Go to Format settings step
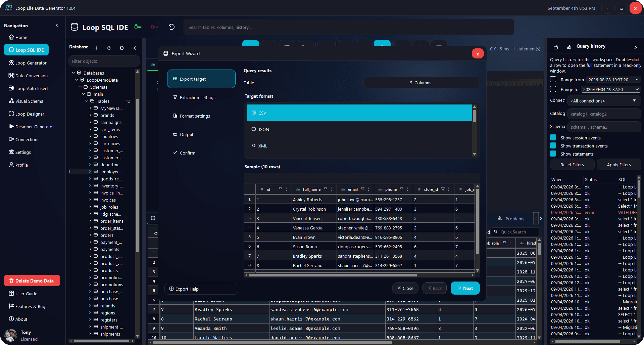The image size is (644, 345). tap(201, 116)
